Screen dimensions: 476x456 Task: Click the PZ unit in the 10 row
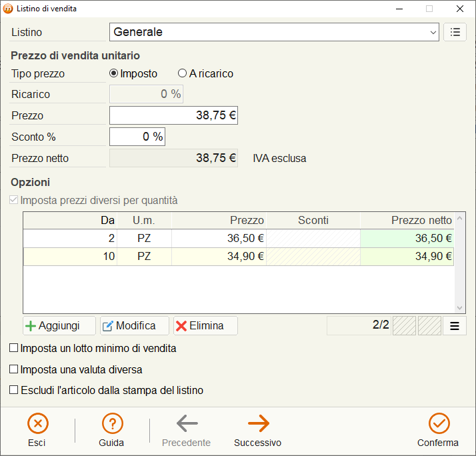tap(144, 257)
